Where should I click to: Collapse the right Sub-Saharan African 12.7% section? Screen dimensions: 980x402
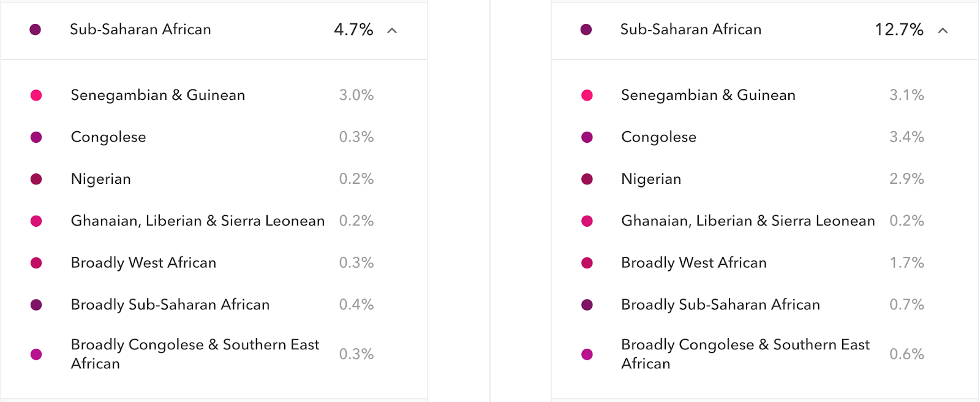[943, 30]
